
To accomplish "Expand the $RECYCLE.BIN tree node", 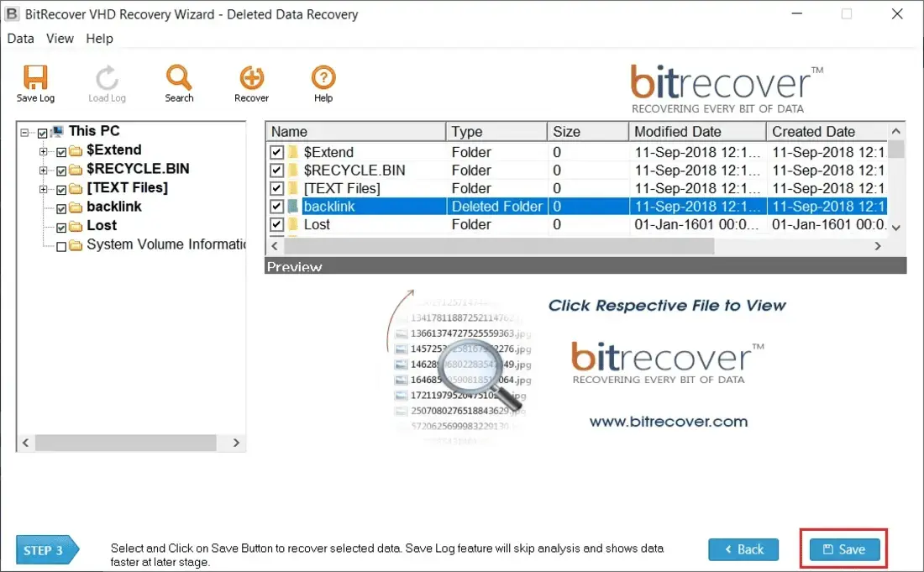I will pos(43,171).
